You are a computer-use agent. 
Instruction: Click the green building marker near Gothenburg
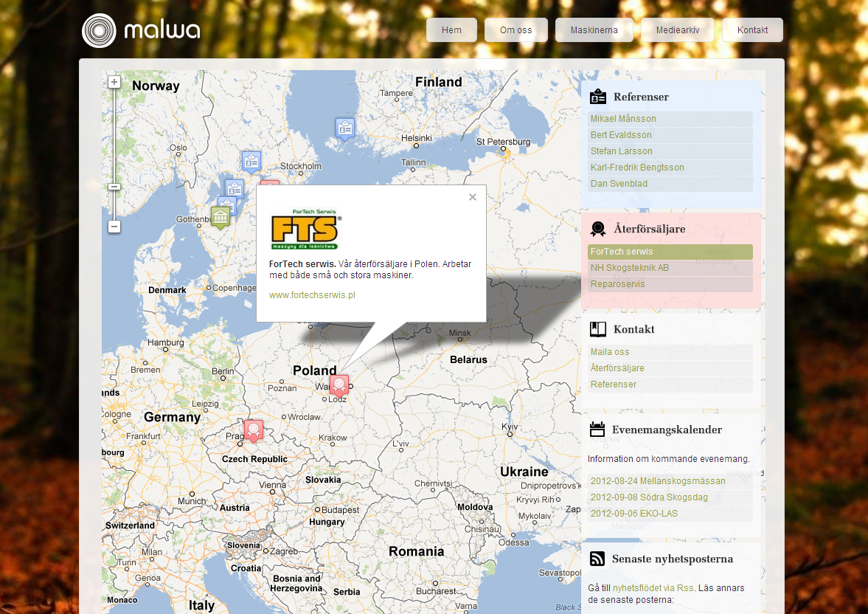220,217
